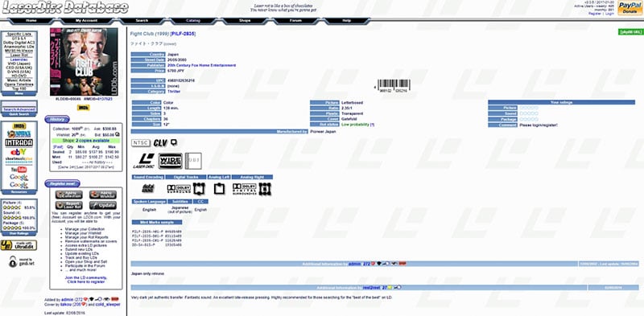Click the INTRADA logo in sidebar
The width and height of the screenshot is (644, 316).
click(x=19, y=142)
